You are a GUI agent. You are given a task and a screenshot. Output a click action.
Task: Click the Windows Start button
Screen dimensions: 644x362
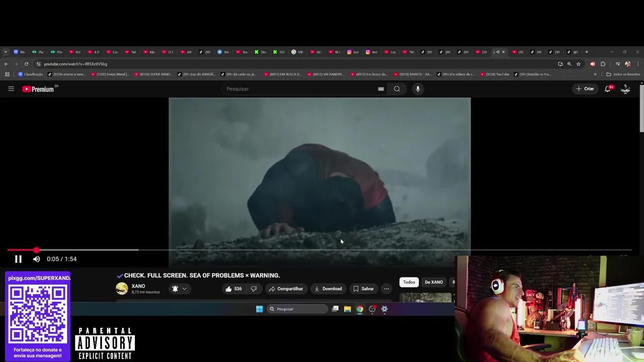click(259, 309)
